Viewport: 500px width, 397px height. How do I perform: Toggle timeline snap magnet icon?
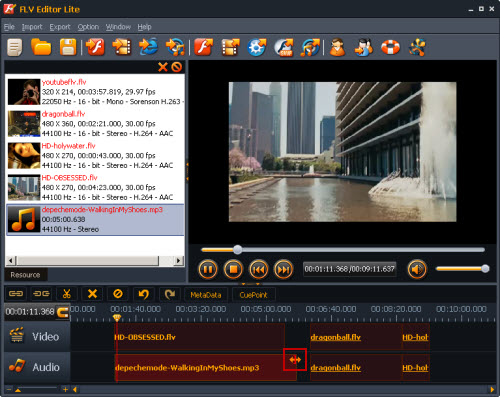pyautogui.click(x=63, y=312)
